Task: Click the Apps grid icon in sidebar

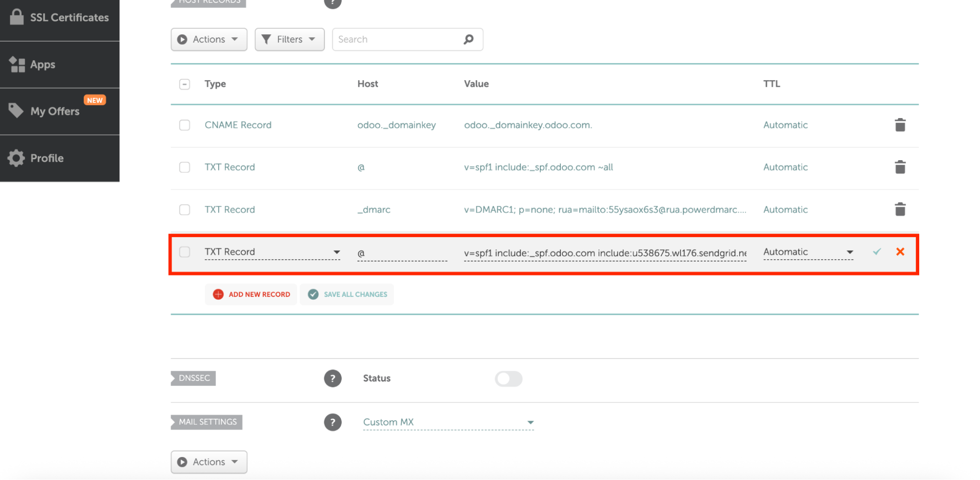Action: [17, 64]
